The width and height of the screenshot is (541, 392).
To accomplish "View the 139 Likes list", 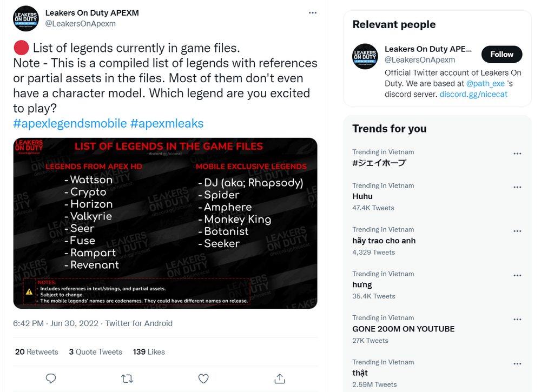I will point(149,351).
